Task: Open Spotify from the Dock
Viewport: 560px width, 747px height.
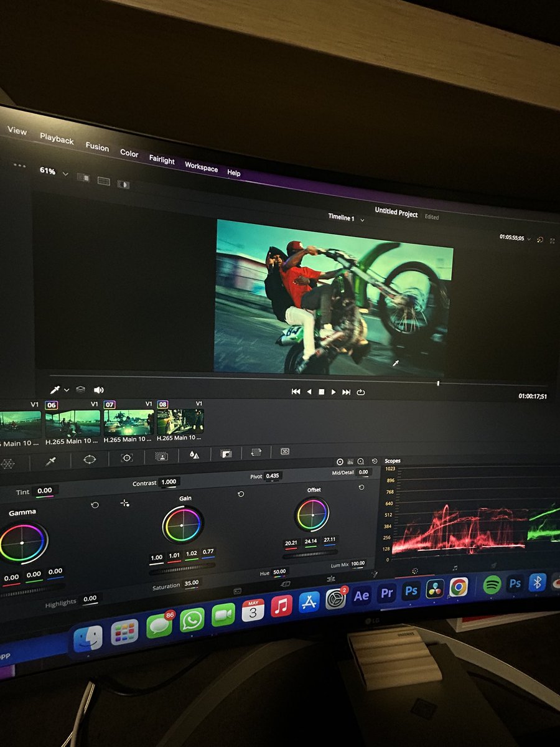Action: tap(492, 584)
